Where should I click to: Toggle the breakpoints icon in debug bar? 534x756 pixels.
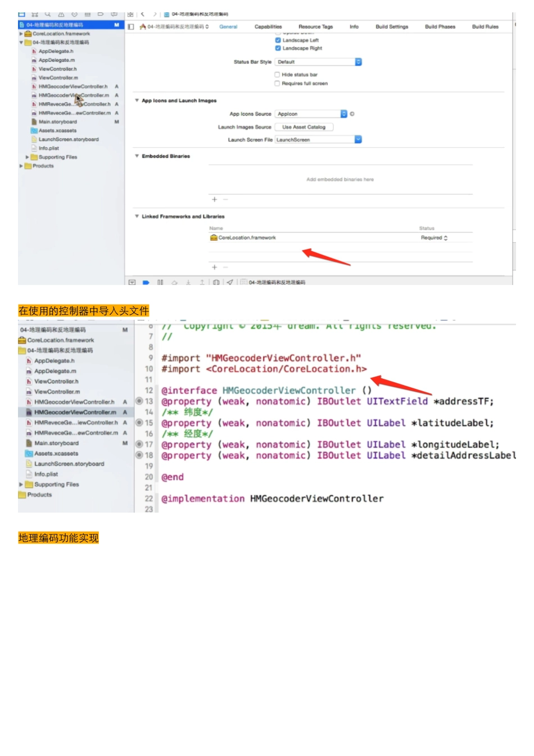(x=146, y=282)
